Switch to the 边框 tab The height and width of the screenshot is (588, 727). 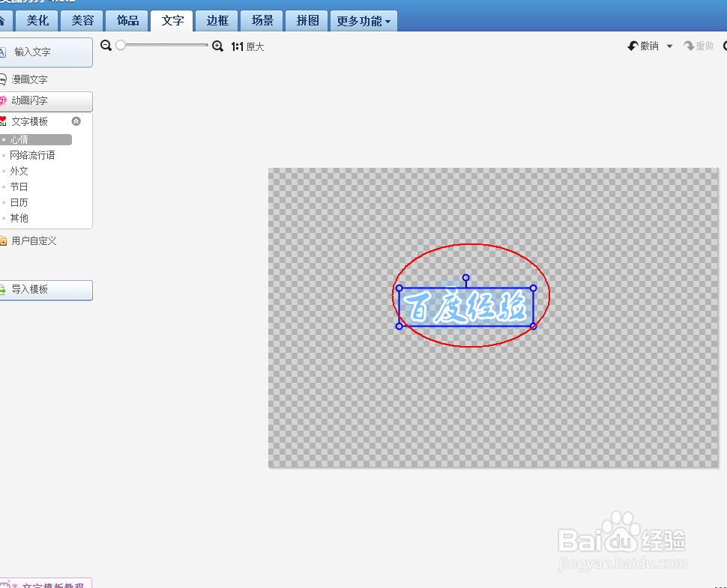coord(217,21)
